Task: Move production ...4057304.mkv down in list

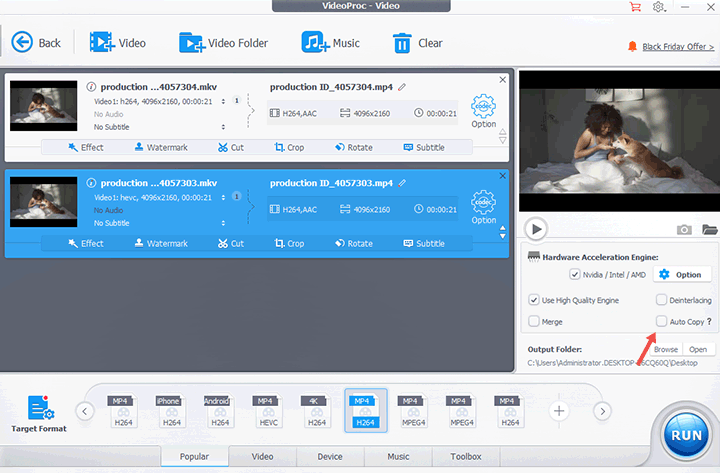Action: pyautogui.click(x=503, y=141)
